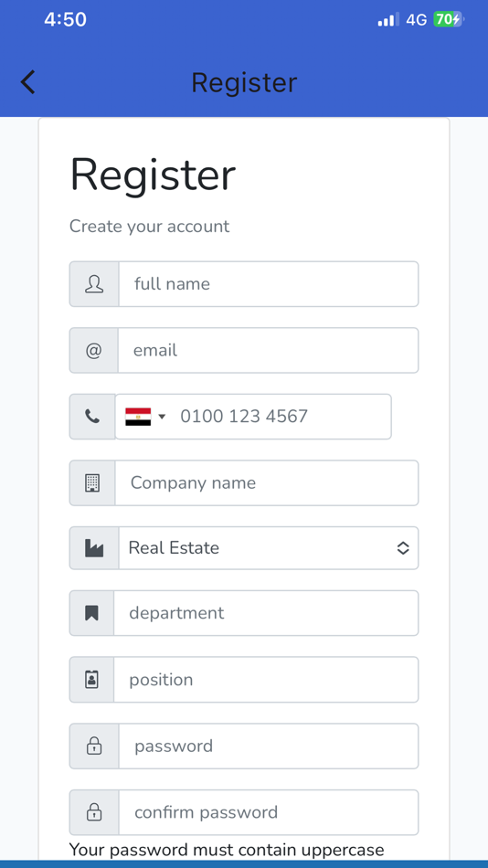Click the building icon beside Company name
The image size is (488, 868).
click(92, 482)
